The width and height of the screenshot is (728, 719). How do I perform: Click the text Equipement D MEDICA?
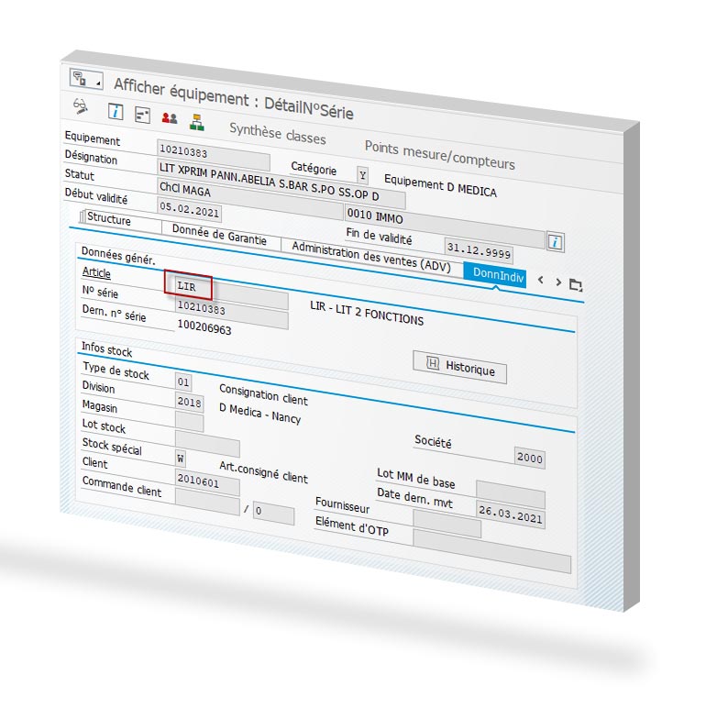click(440, 186)
